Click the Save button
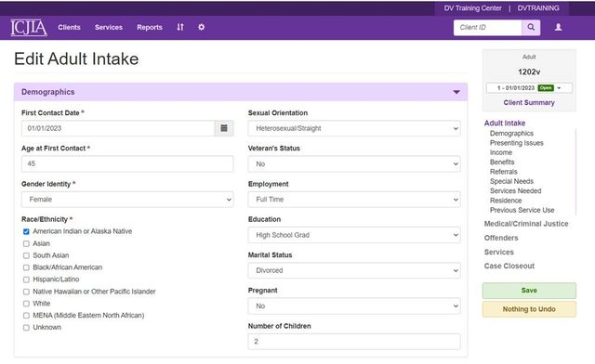The width and height of the screenshot is (595, 364). click(x=529, y=291)
